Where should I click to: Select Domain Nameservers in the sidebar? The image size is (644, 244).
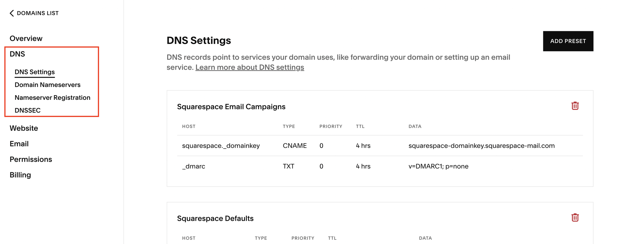[x=48, y=85]
